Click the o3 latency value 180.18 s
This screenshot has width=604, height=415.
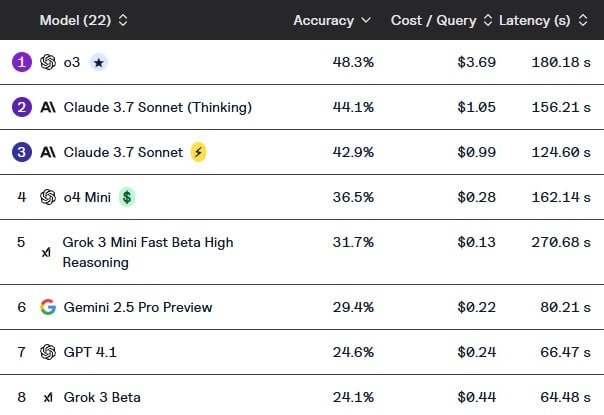tap(561, 62)
